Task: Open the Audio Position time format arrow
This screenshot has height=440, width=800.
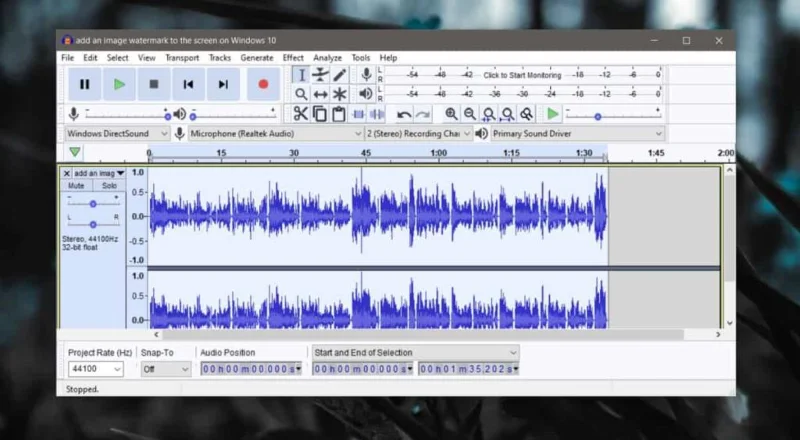Action: click(x=298, y=369)
